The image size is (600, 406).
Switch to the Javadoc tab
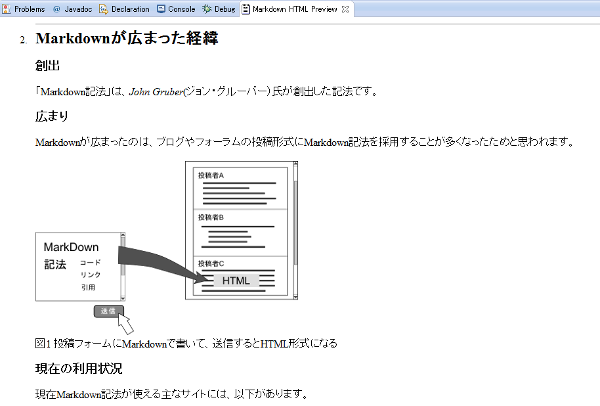73,9
